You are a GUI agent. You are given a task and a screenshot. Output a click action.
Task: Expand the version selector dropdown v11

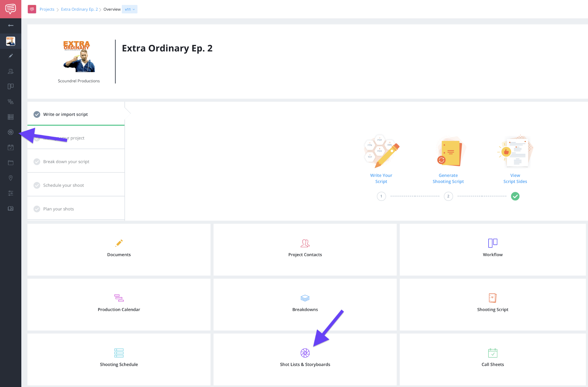[x=130, y=9]
